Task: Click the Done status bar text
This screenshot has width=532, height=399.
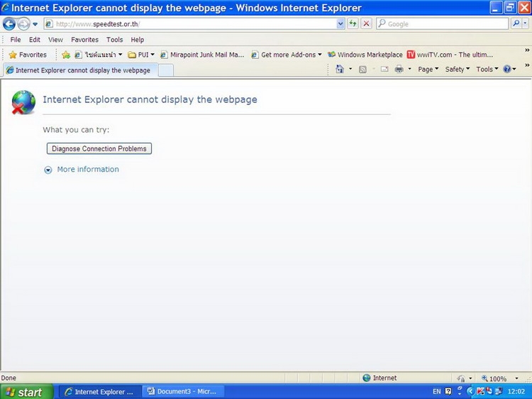Action: click(9, 378)
